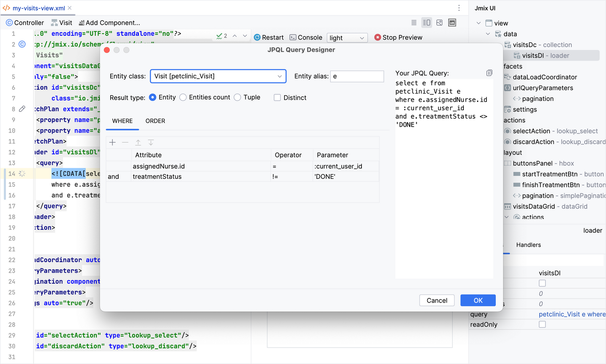The image size is (606, 364).
Task: Select the settings facet tree item
Action: coord(520,109)
